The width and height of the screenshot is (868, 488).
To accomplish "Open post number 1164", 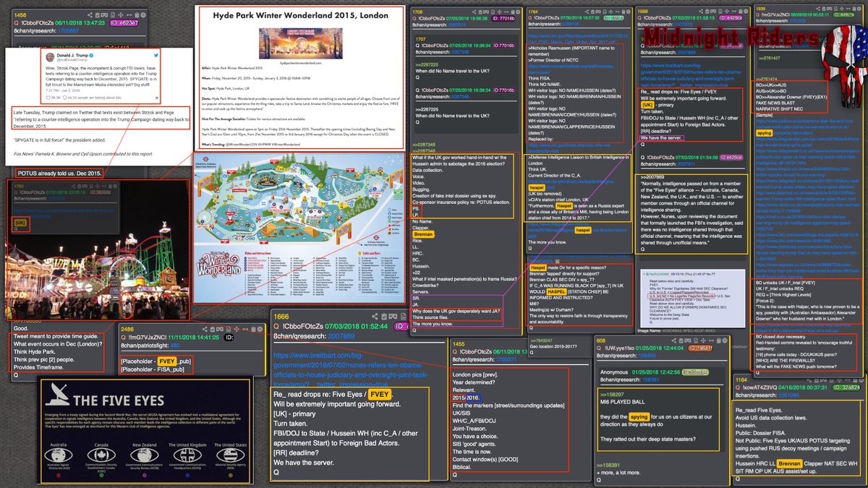I will pos(741,380).
